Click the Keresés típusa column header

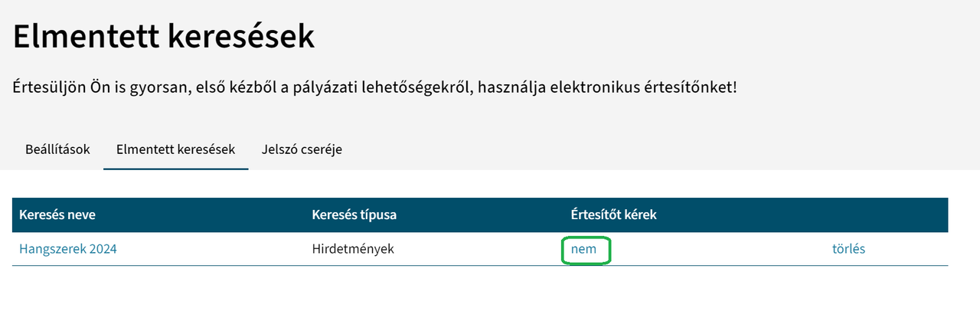coord(354,215)
